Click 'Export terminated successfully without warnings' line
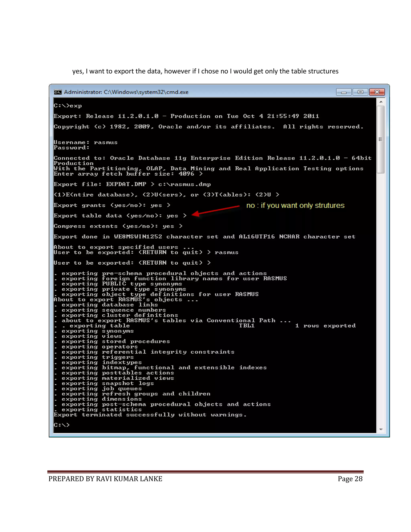 click(x=150, y=415)
